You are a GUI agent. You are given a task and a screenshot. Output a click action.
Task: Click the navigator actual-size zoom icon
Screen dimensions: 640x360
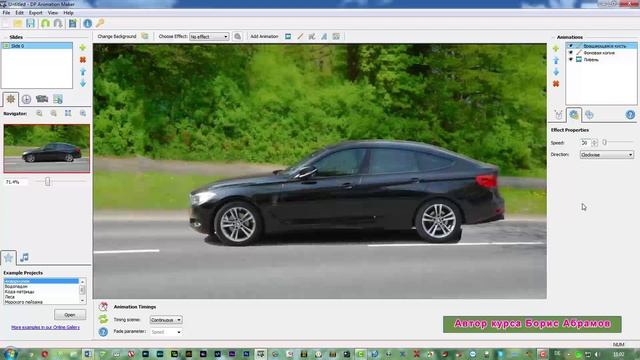(x=83, y=113)
